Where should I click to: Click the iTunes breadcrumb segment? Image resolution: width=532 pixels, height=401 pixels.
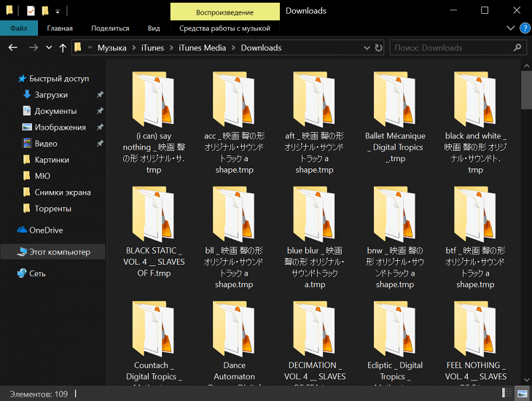[153, 48]
